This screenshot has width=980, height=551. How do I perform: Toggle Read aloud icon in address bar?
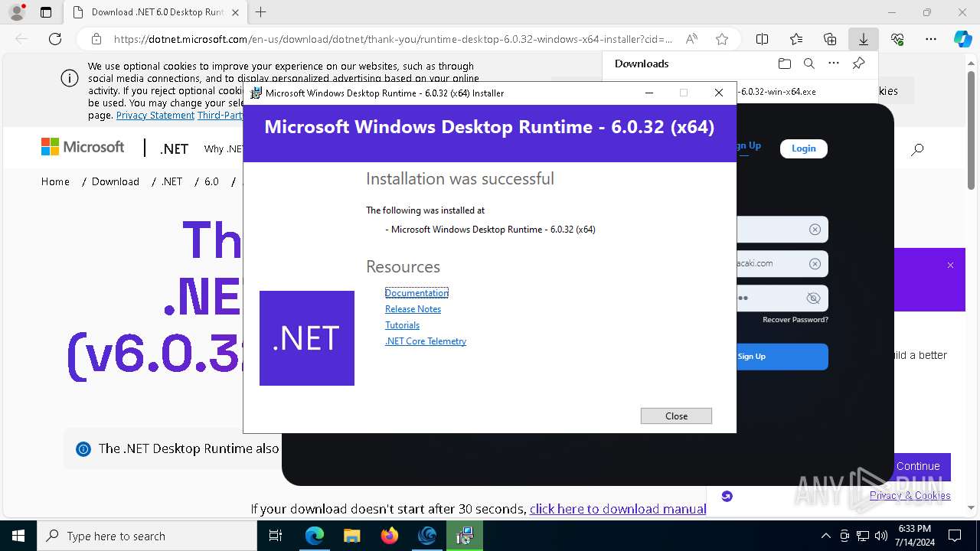[x=691, y=39]
